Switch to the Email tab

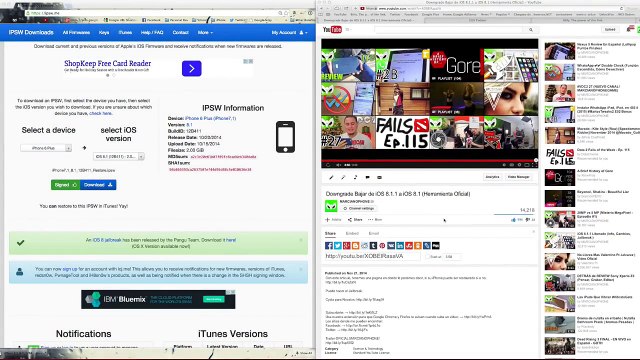(x=374, y=233)
